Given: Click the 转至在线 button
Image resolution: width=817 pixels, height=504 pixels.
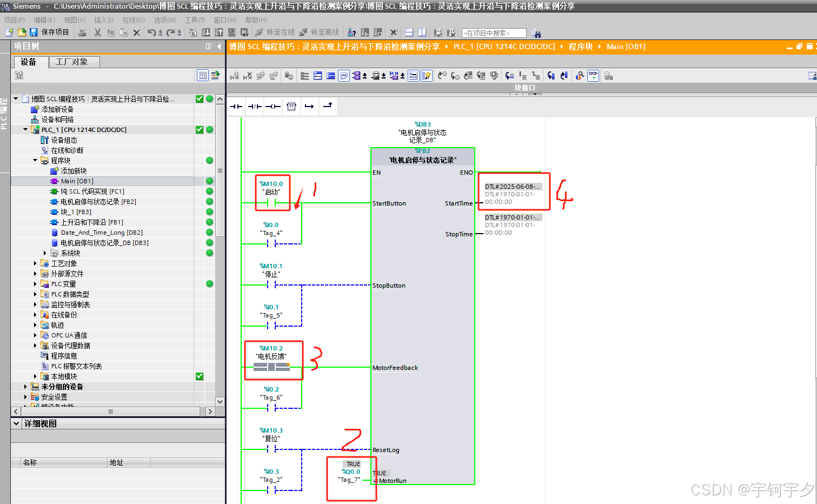Looking at the screenshot, I should (x=275, y=32).
